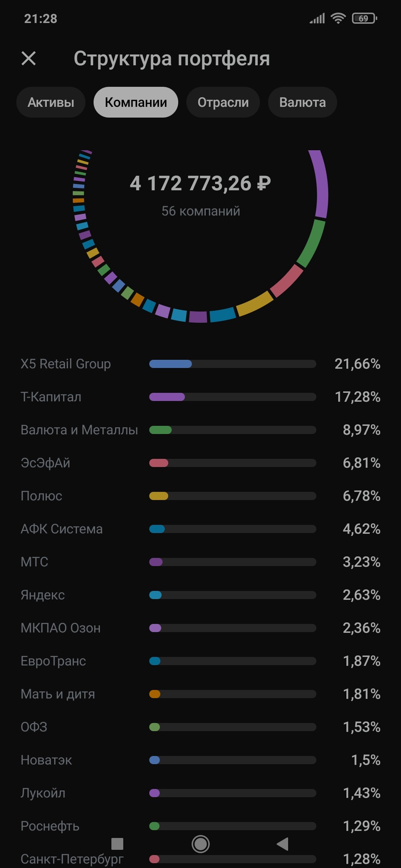Tap the battery indicator in status bar
The image size is (401, 868).
click(x=364, y=18)
